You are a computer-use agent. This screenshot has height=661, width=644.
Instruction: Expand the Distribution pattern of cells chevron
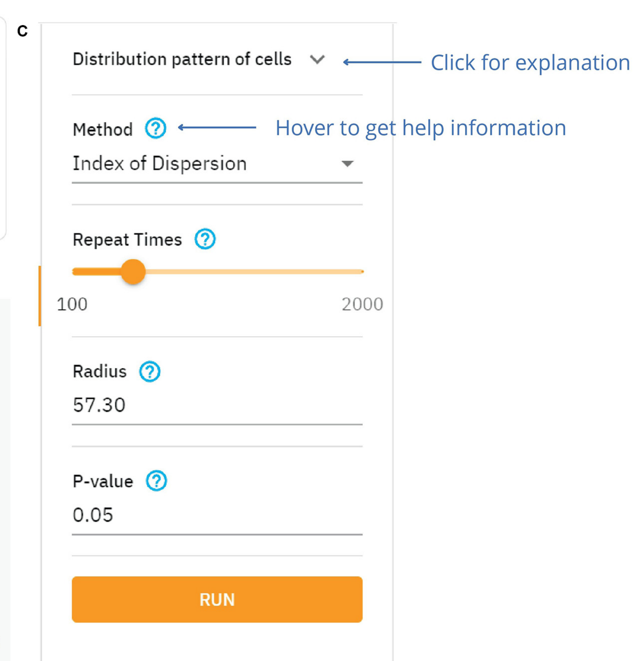tap(317, 59)
